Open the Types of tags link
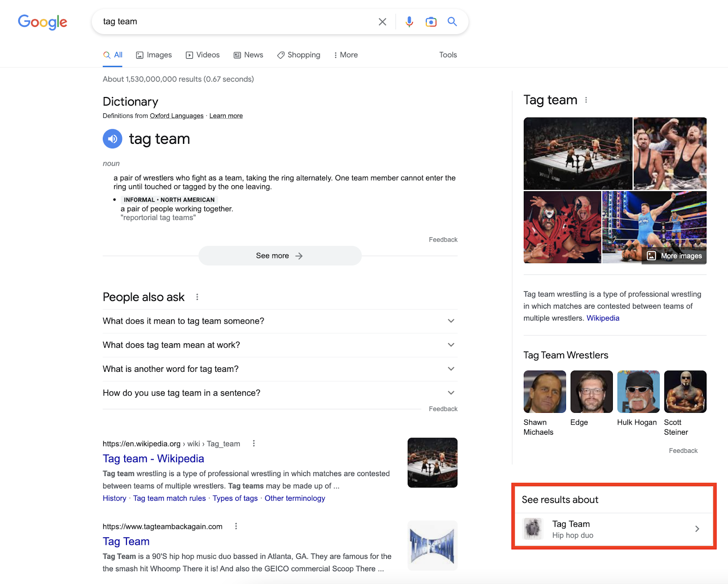 pyautogui.click(x=235, y=498)
